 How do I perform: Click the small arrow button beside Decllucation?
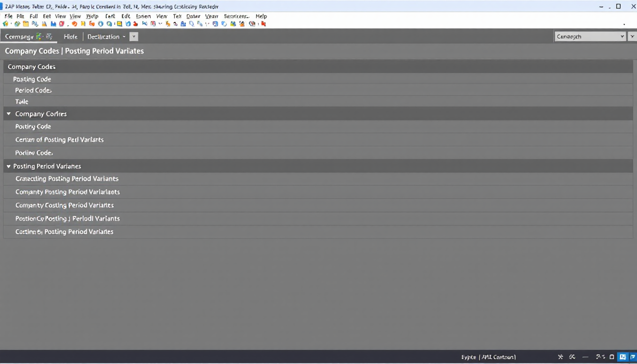click(x=134, y=36)
